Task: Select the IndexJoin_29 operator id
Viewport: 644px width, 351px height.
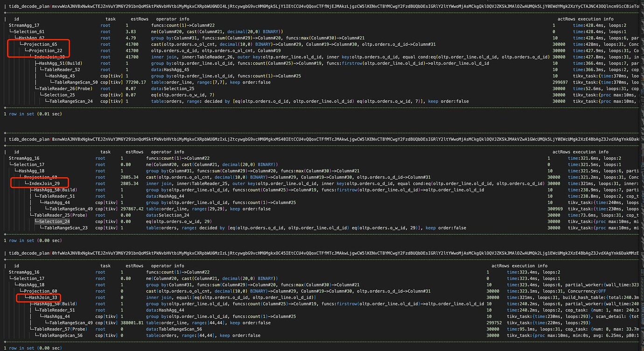Action: coord(45,183)
